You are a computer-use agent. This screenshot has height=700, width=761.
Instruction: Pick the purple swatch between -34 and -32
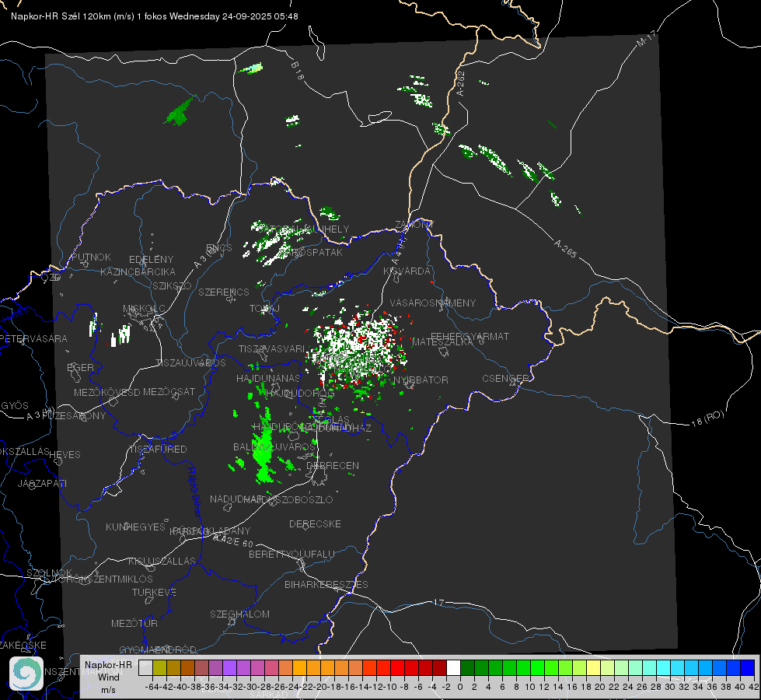click(x=229, y=667)
